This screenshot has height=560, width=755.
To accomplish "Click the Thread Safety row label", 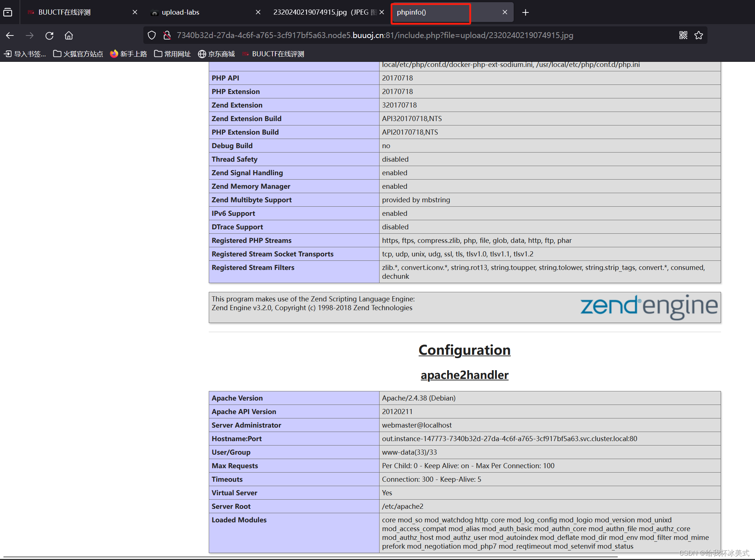I will (234, 159).
